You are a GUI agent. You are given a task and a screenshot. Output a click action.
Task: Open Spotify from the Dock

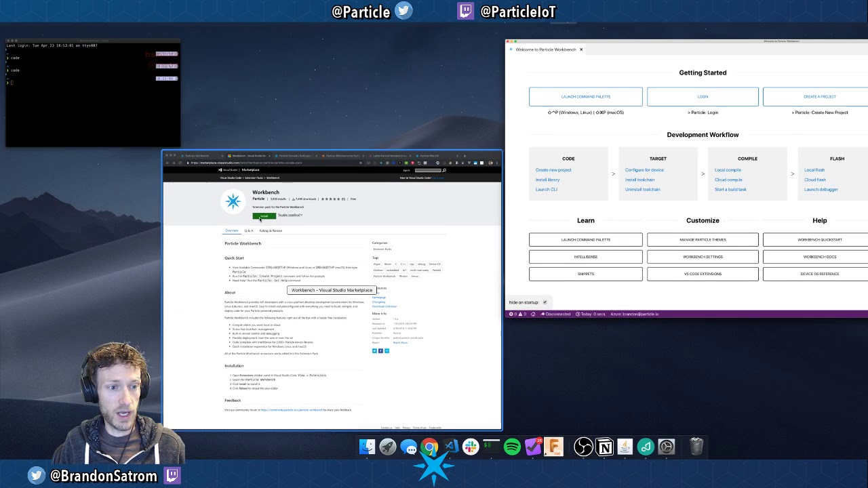pyautogui.click(x=512, y=447)
